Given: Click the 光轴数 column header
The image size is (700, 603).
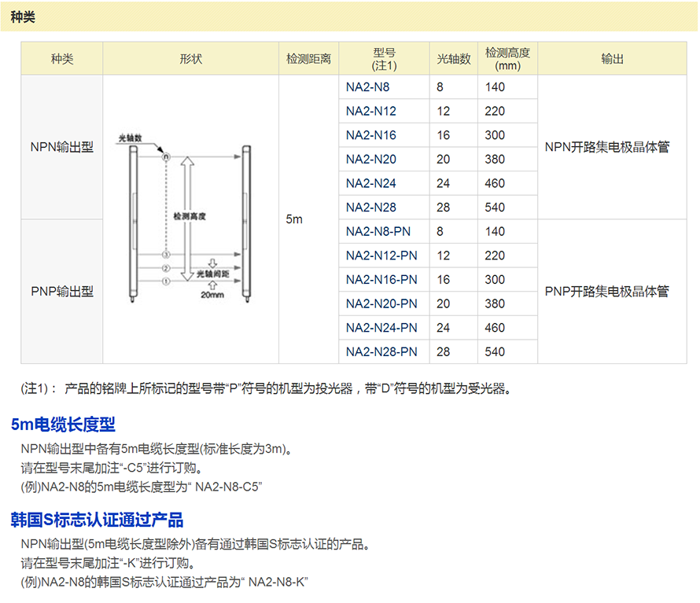Looking at the screenshot, I should point(454,59).
